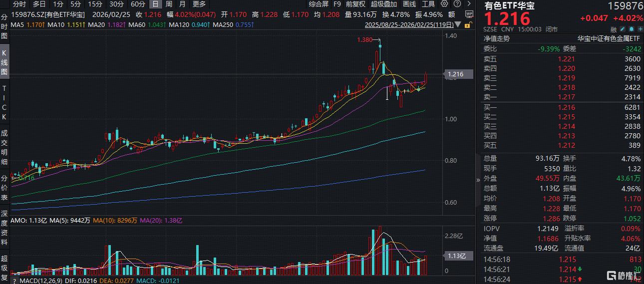Open the 工具 tools menu
Image resolution: width=644 pixels, height=284 pixels.
[x=428, y=4]
